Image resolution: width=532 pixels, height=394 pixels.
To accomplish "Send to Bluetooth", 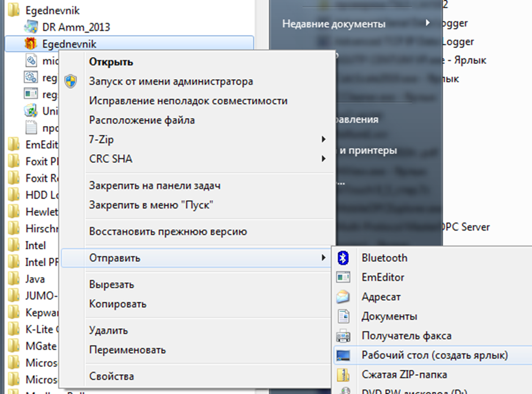I will tap(385, 258).
